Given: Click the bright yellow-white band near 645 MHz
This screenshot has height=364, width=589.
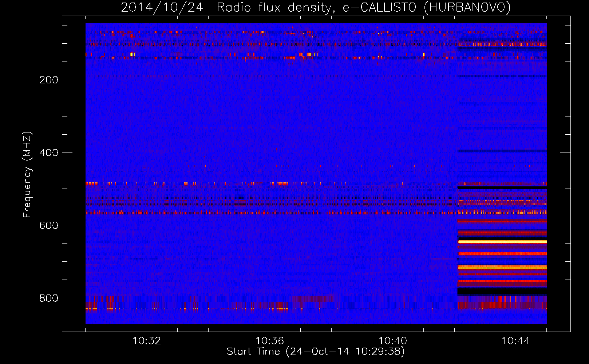Looking at the screenshot, I should pos(502,242).
